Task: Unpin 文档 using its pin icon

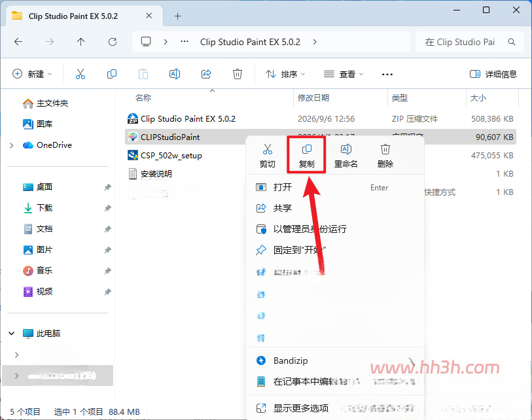Action: tap(107, 229)
